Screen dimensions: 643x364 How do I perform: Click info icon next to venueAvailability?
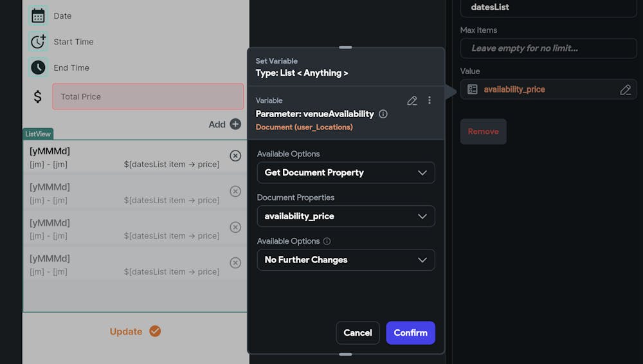383,114
